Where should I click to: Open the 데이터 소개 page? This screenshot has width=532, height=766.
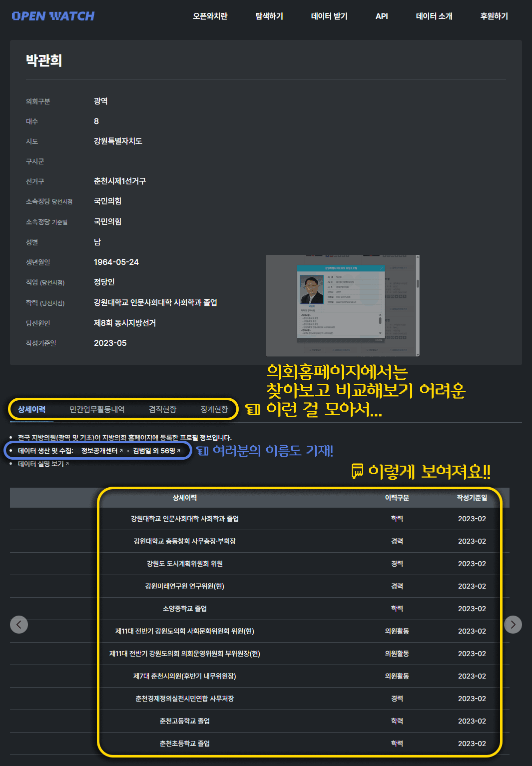tap(434, 16)
